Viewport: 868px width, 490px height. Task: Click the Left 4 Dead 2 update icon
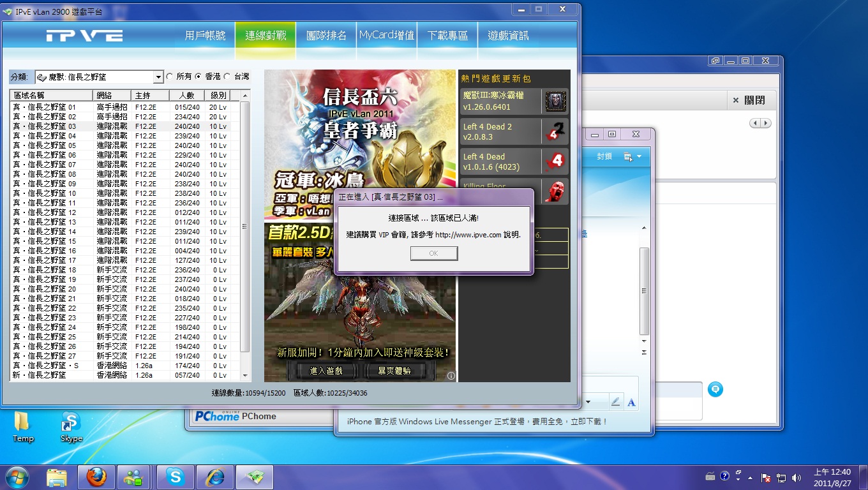[555, 131]
